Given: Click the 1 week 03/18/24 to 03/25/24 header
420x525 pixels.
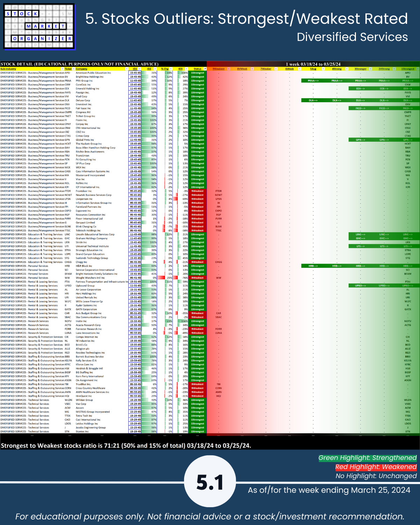Looking at the screenshot, I should [313, 64].
